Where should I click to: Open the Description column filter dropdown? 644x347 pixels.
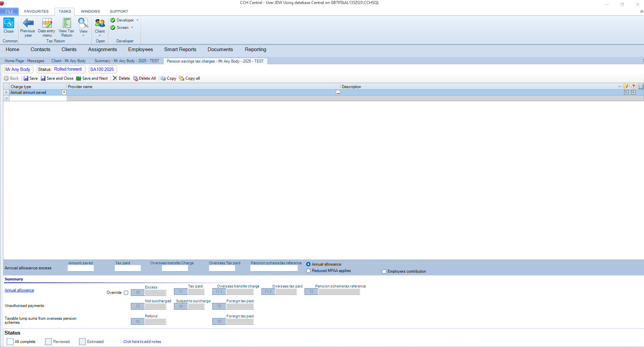point(619,87)
